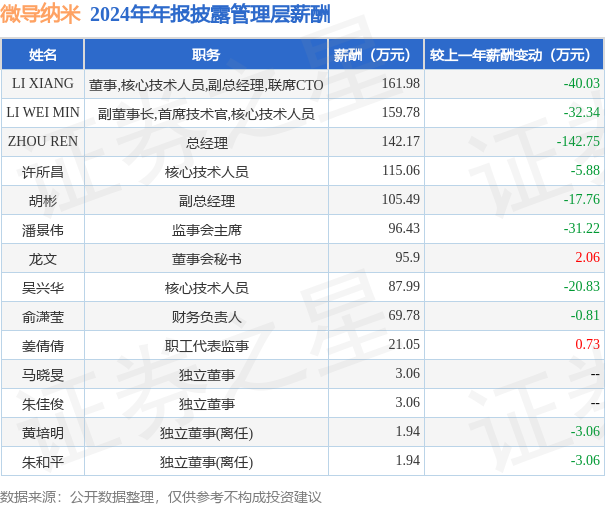The width and height of the screenshot is (605, 506).
Task: Click the name LI WEI MIN
Action: [43, 112]
